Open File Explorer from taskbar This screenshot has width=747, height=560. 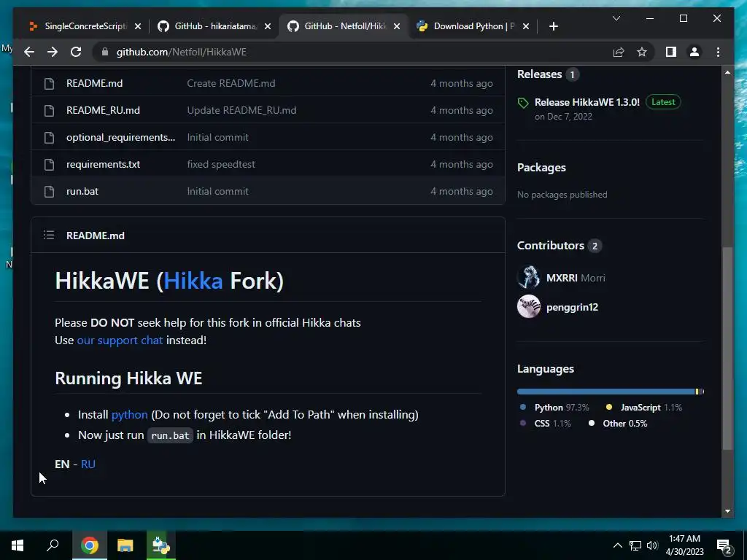pos(125,545)
